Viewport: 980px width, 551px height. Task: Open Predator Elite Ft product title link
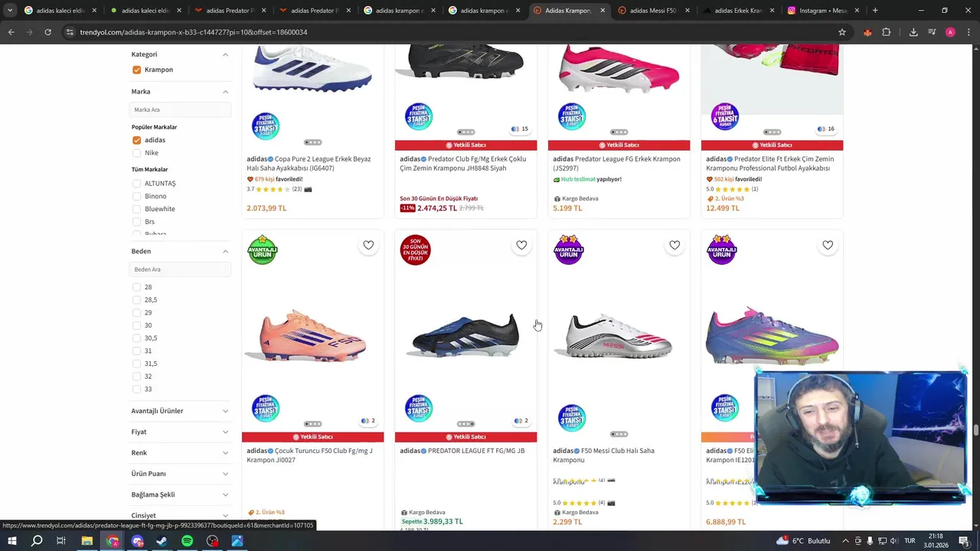pos(770,163)
